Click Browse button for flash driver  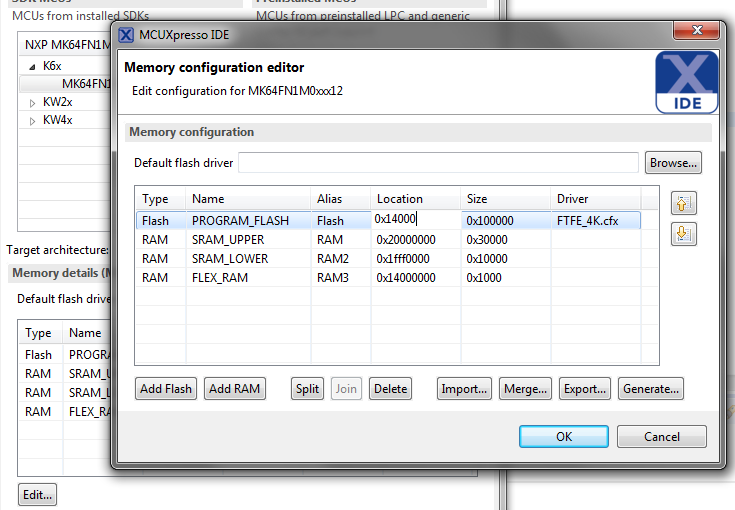coord(673,163)
